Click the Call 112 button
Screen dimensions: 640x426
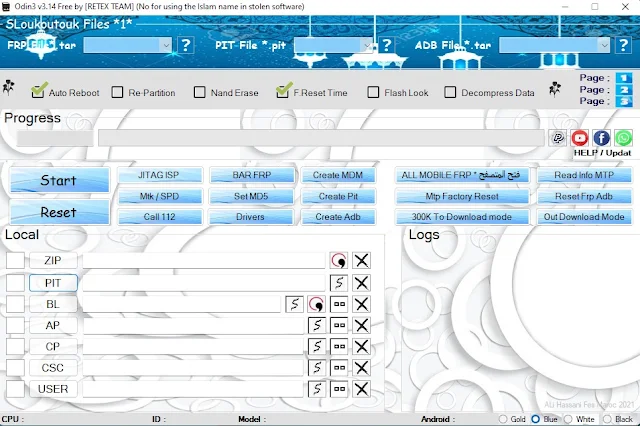click(160, 217)
